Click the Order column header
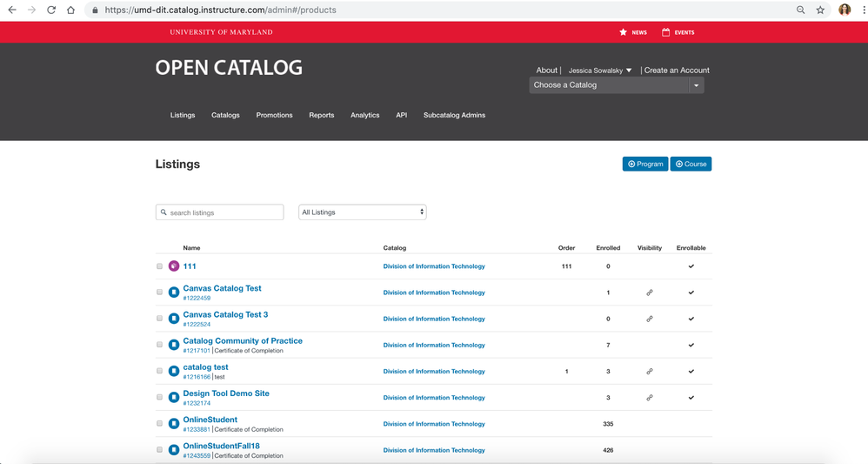 tap(566, 248)
